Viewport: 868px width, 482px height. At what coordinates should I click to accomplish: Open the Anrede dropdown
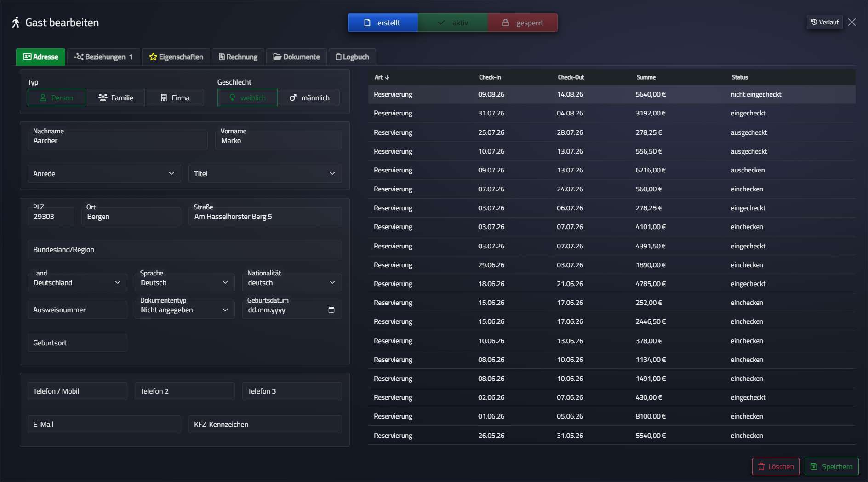point(104,173)
